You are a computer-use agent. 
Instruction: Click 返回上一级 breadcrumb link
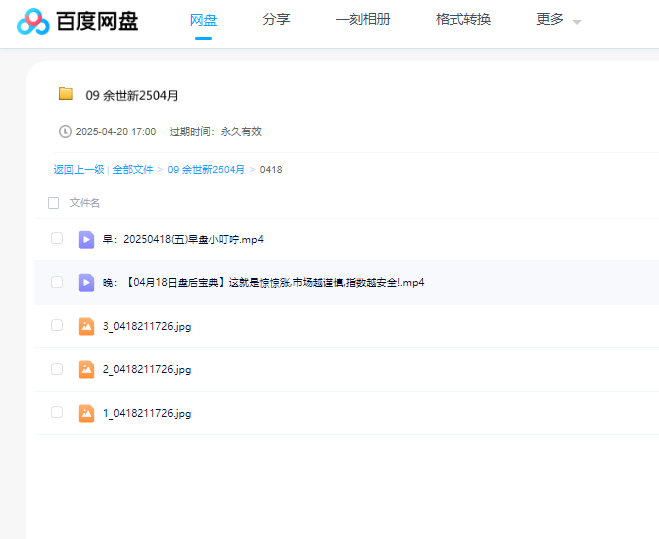(78, 170)
